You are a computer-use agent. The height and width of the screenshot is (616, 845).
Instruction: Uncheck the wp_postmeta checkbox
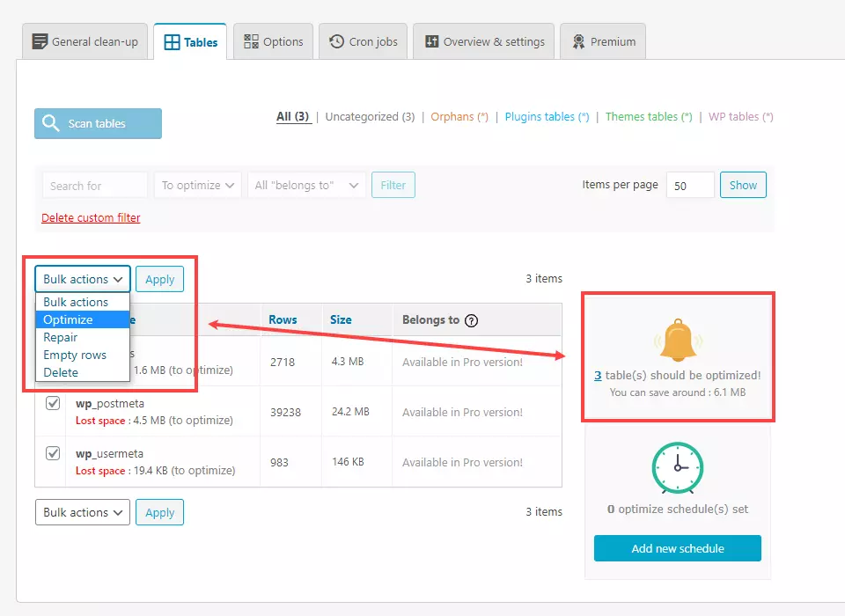[x=53, y=403]
